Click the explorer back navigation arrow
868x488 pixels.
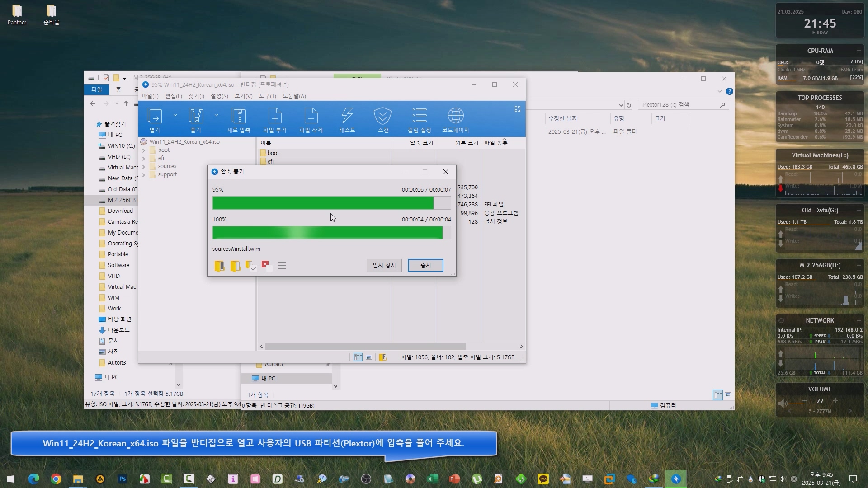point(93,103)
